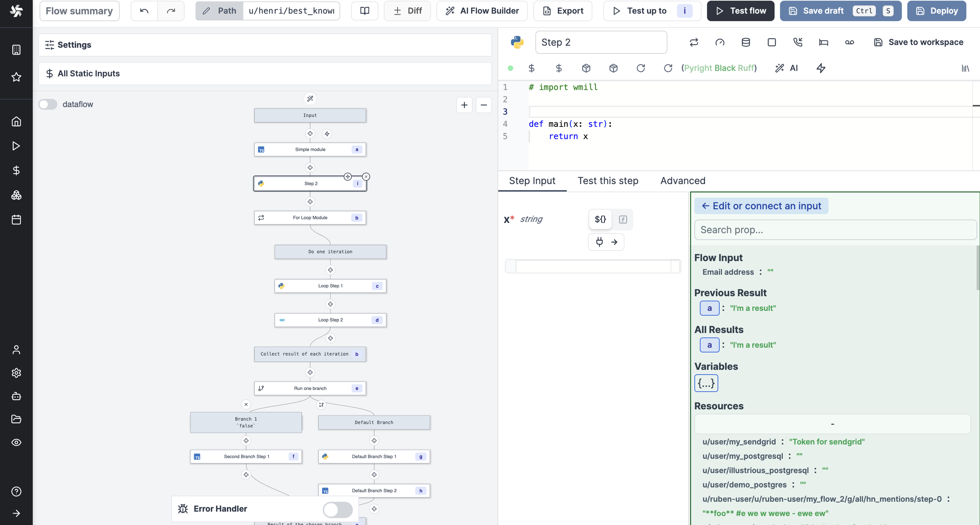
Task: Expand the Variables {...} object
Action: [x=706, y=383]
